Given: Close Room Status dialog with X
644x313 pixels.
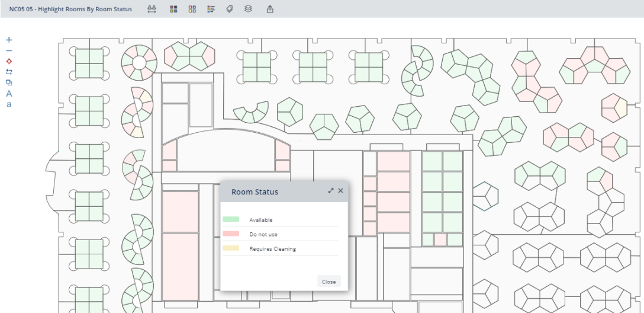Looking at the screenshot, I should pos(340,191).
